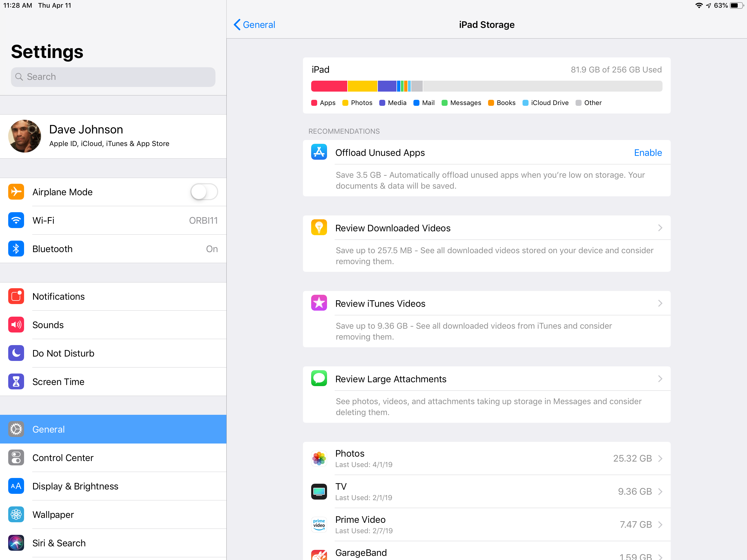Open Dave Johnson Apple ID profile
This screenshot has height=560, width=747.
point(113,136)
